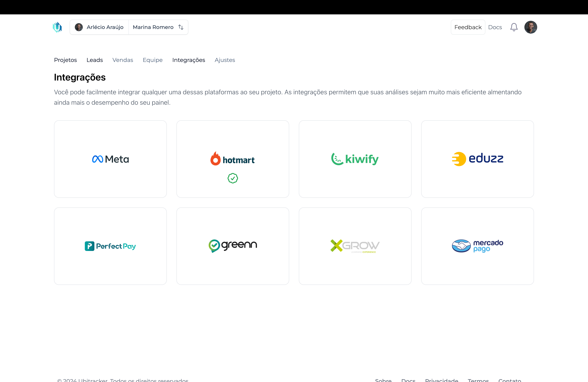Select the Integrações tab
The width and height of the screenshot is (588, 382).
pyautogui.click(x=189, y=60)
